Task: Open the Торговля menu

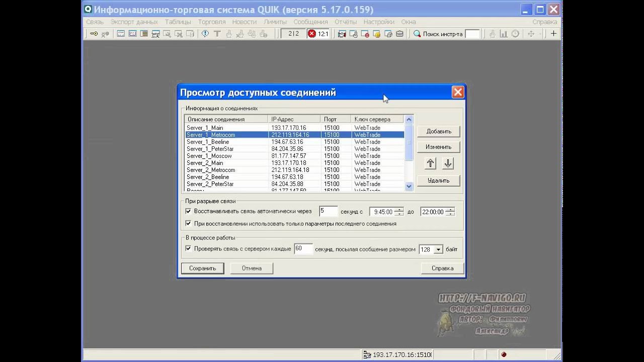Action: (212, 22)
